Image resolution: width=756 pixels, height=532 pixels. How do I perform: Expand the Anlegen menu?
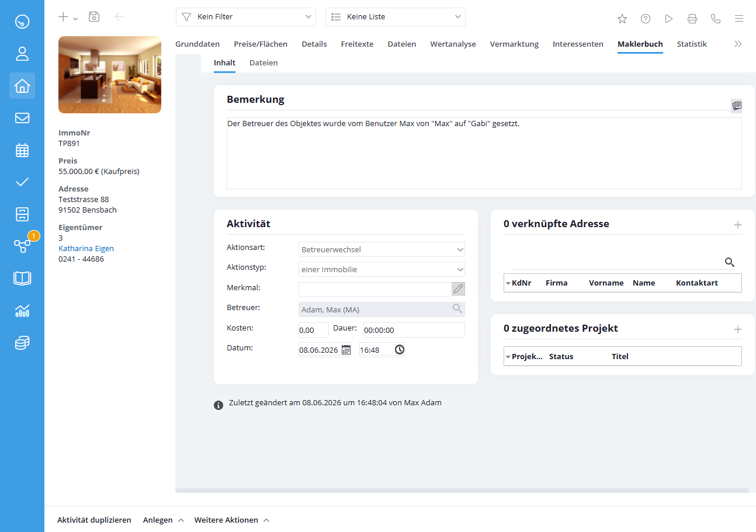164,520
